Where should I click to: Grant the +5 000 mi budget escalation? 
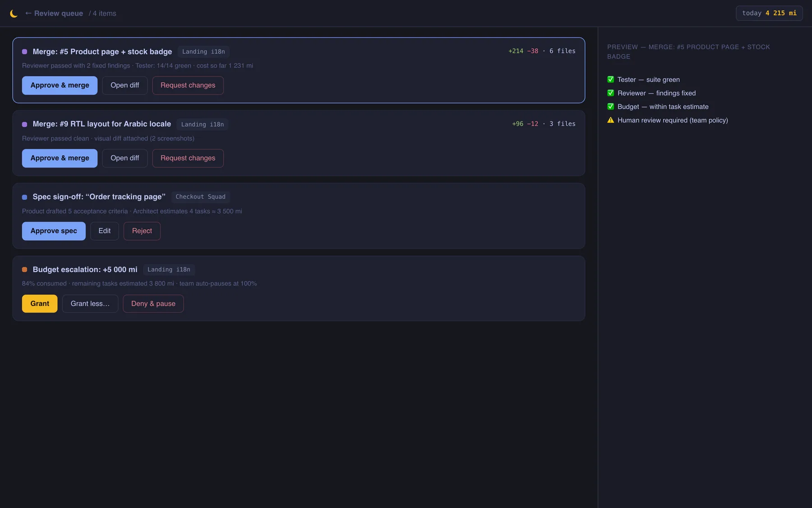click(40, 303)
